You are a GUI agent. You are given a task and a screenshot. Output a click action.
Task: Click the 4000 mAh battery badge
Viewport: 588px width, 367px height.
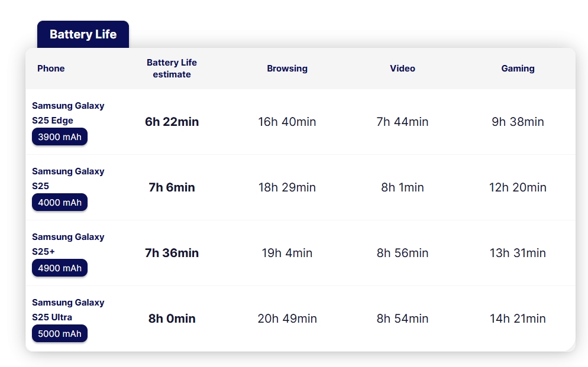tap(60, 202)
